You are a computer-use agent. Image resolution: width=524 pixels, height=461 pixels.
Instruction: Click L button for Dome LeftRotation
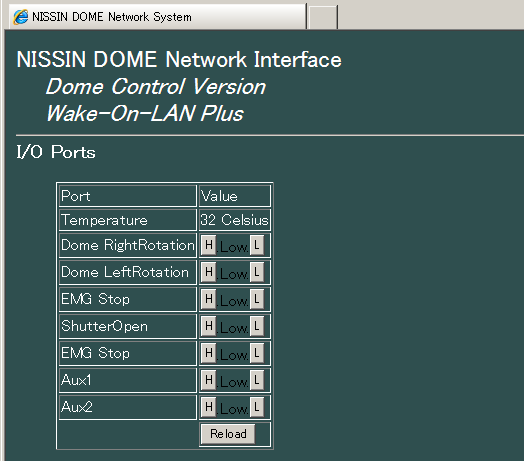[x=257, y=272]
